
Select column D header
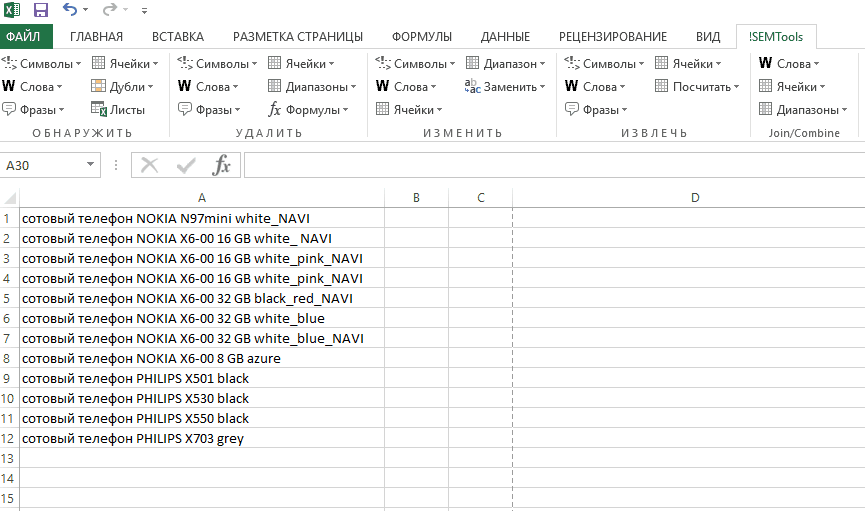point(695,198)
